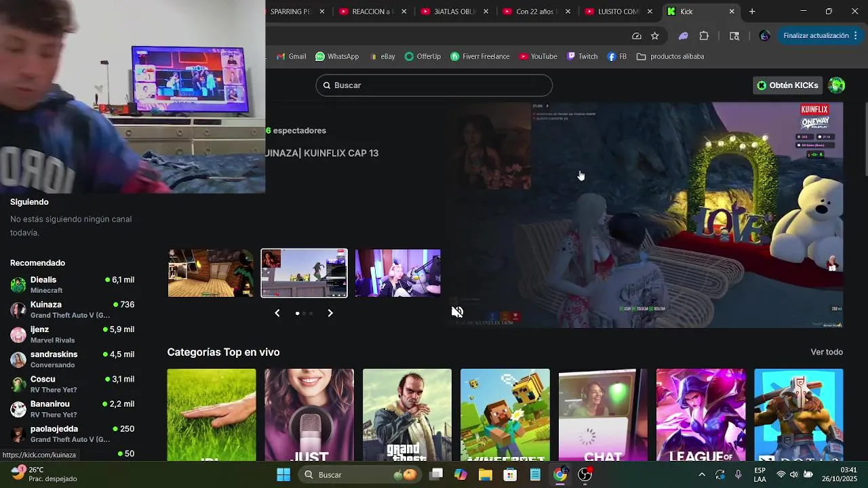Open the Grand Theft Auto category card
The image size is (868, 488).
[x=407, y=415]
